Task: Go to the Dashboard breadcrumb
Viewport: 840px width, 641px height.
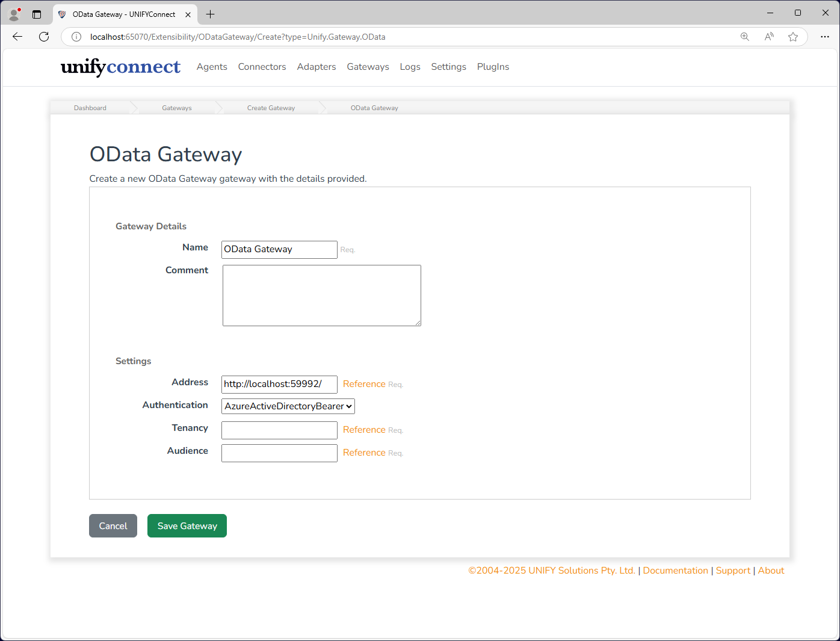Action: tap(90, 108)
